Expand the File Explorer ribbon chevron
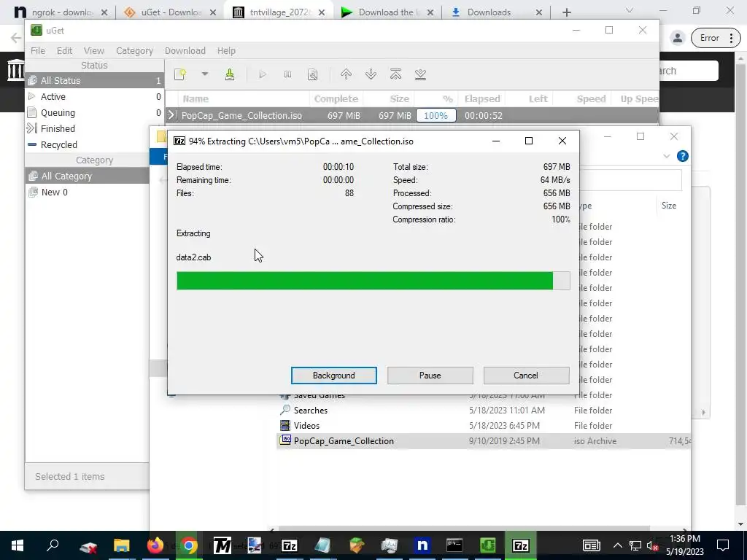This screenshot has height=560, width=747. pos(667,156)
